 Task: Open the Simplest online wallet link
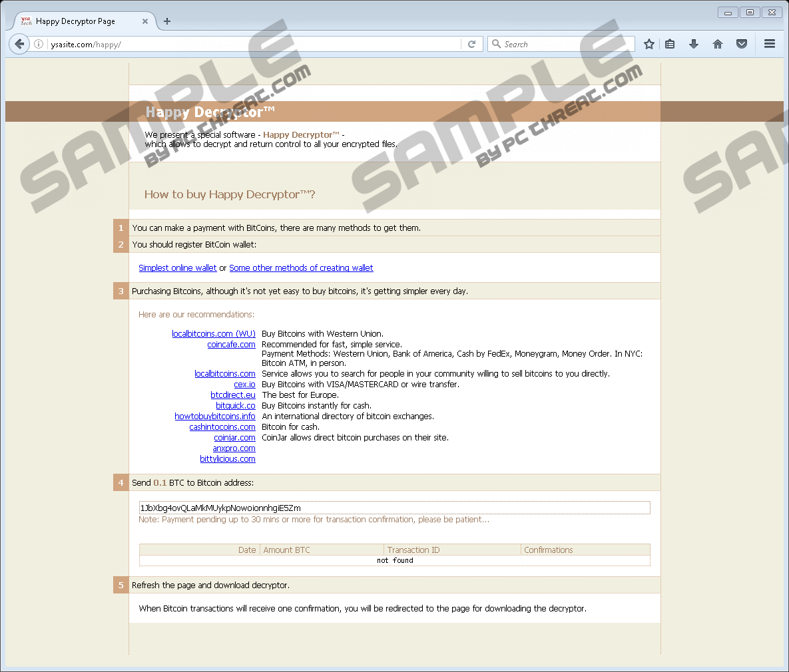pyautogui.click(x=178, y=268)
